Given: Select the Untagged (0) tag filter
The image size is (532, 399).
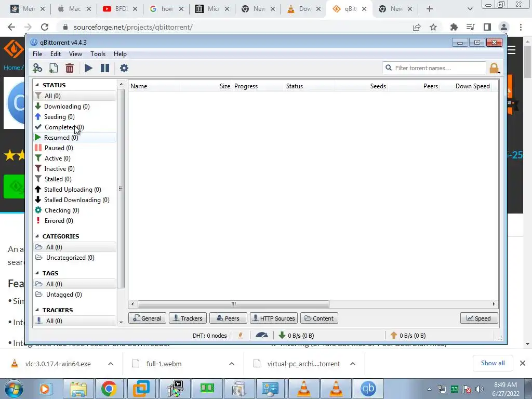Looking at the screenshot, I should click(75, 295).
